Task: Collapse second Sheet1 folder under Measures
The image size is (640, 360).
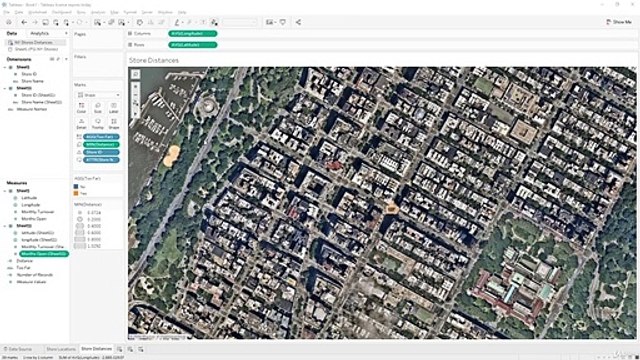Action: [x=5, y=226]
